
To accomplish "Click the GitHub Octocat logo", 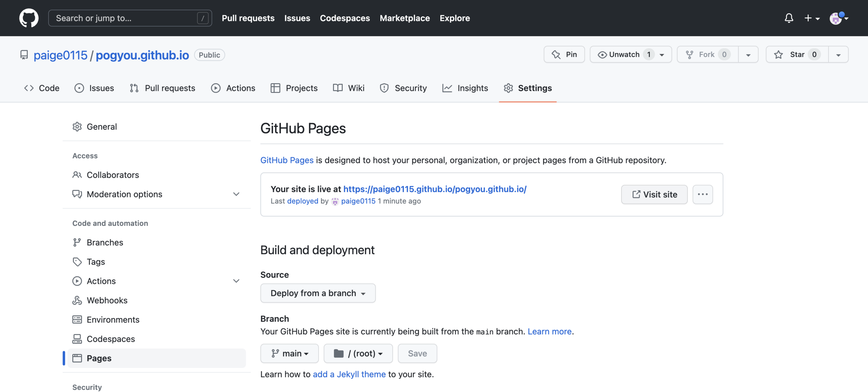I will pyautogui.click(x=29, y=18).
